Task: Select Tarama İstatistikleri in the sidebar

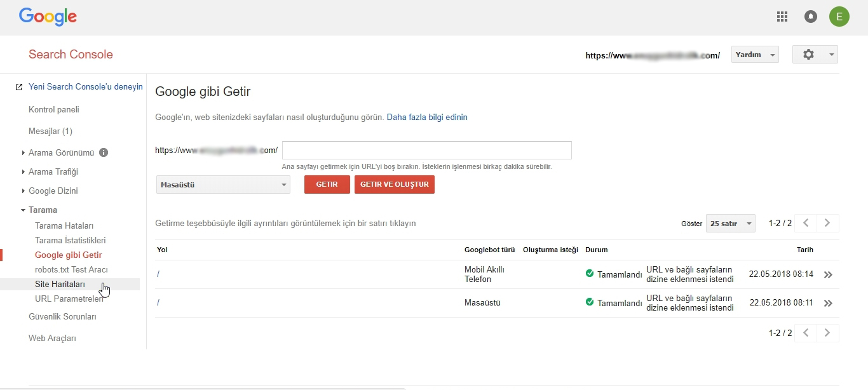Action: pos(71,240)
